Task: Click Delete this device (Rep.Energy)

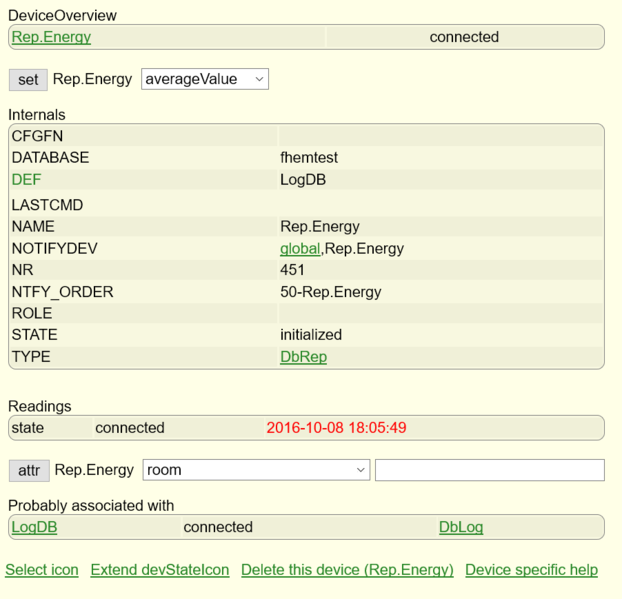Action: point(347,570)
